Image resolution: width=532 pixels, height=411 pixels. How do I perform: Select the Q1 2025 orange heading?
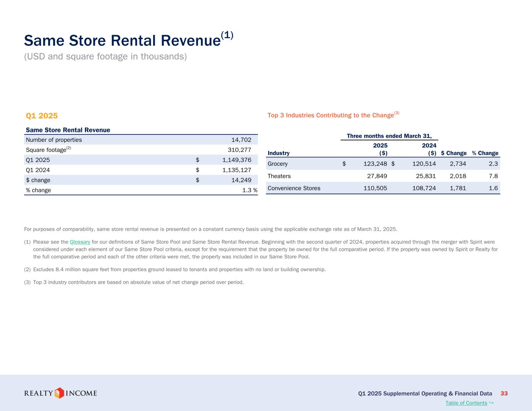(42, 116)
